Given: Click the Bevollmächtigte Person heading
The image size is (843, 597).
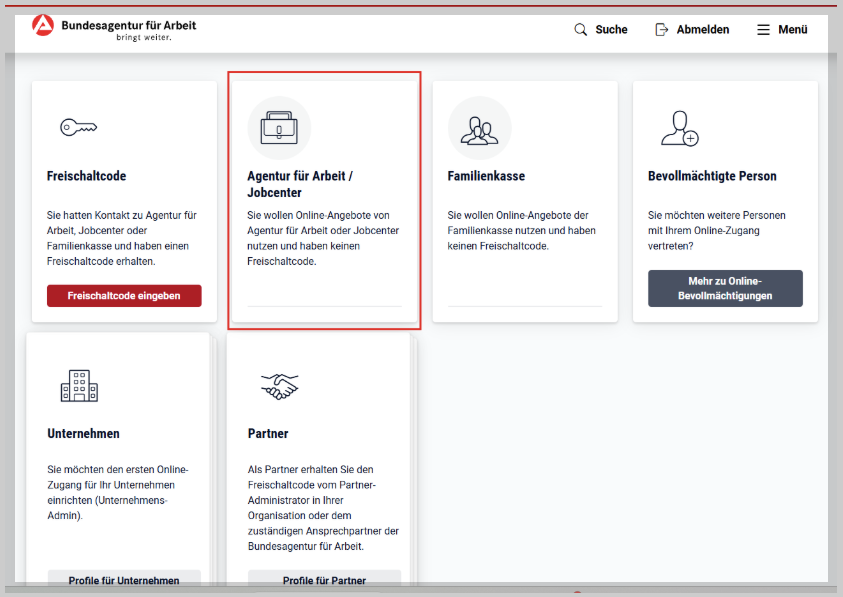Looking at the screenshot, I should [712, 176].
